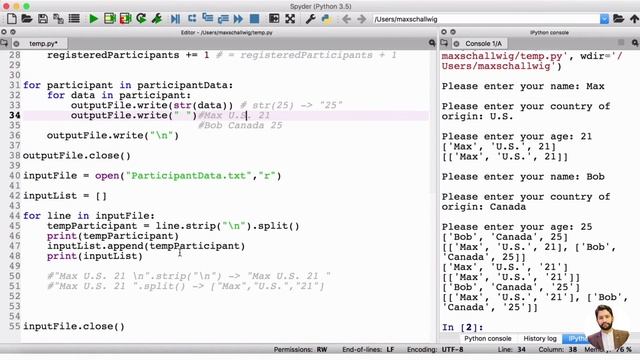The width and height of the screenshot is (640, 360).
Task: Step into function in debugger
Action: click(x=207, y=19)
